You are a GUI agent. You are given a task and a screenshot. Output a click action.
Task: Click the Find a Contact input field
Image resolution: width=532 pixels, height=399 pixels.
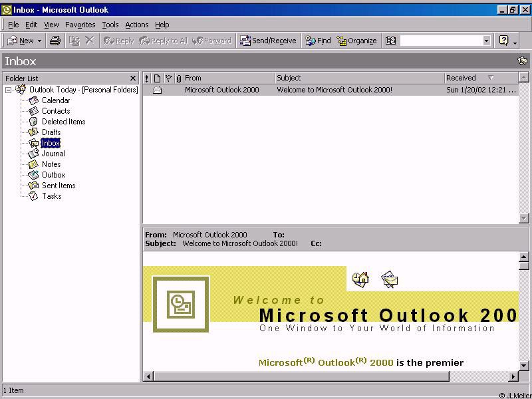(441, 41)
